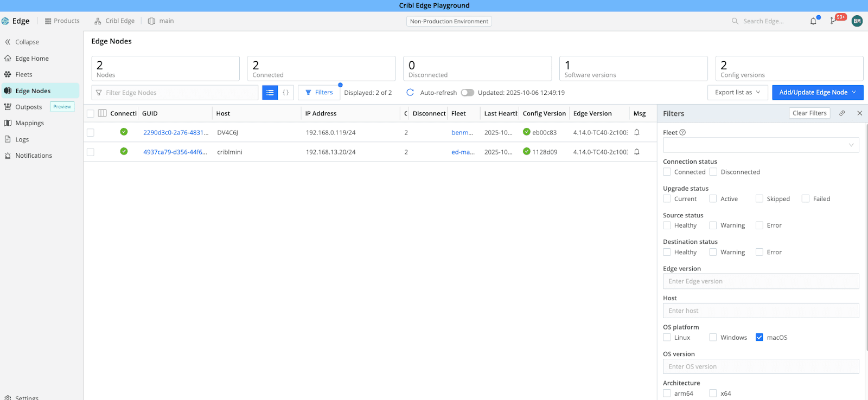Viewport: 868px width, 400px height.
Task: Check the Disconnected connection status filter
Action: tap(713, 172)
